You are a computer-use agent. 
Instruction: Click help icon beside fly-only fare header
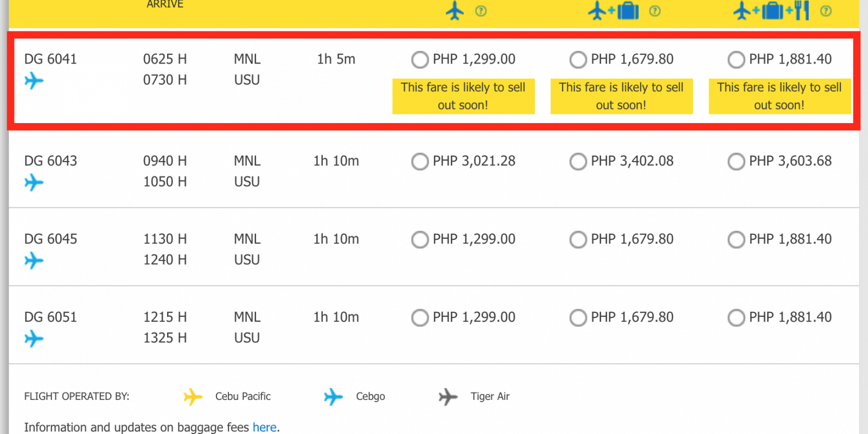point(481,11)
